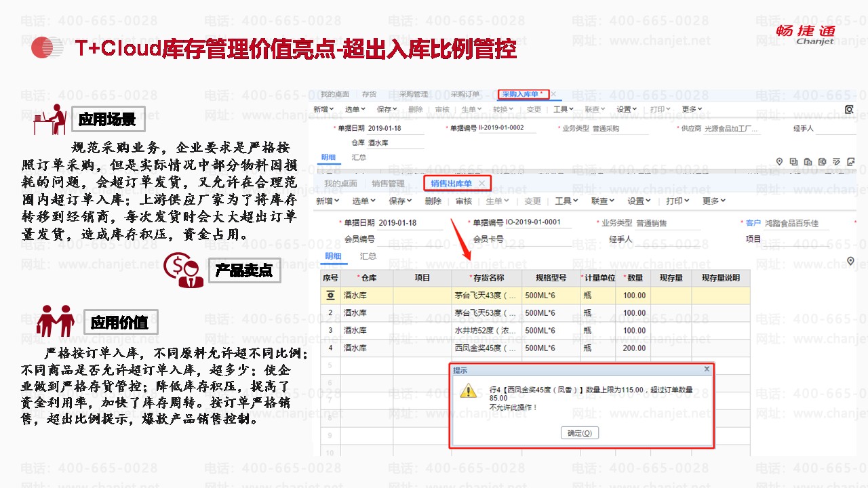This screenshot has height=488, width=868.
Task: Click the warning icon in the 提示 dialog
Action: tap(468, 391)
